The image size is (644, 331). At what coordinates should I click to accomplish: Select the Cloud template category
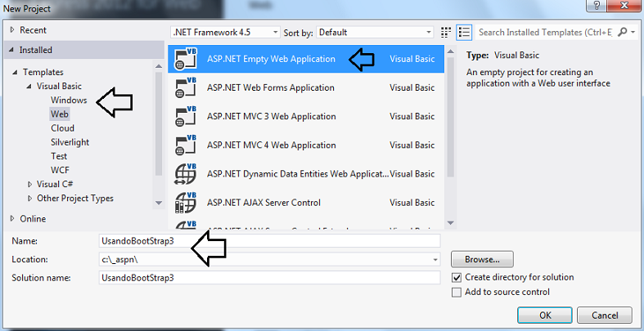click(x=62, y=128)
